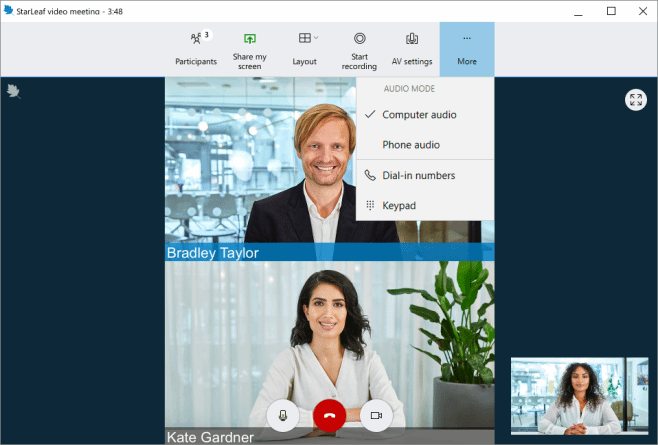Open AV settings
658x445 pixels.
click(x=411, y=48)
